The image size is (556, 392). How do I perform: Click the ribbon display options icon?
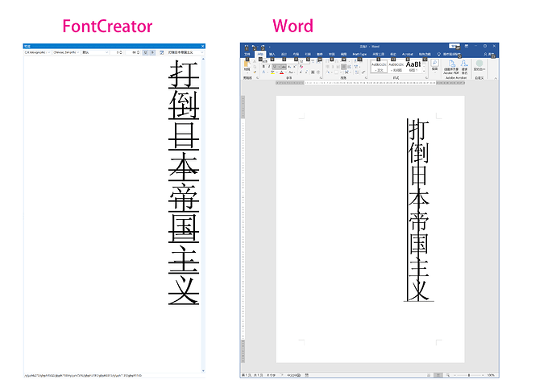(x=467, y=46)
